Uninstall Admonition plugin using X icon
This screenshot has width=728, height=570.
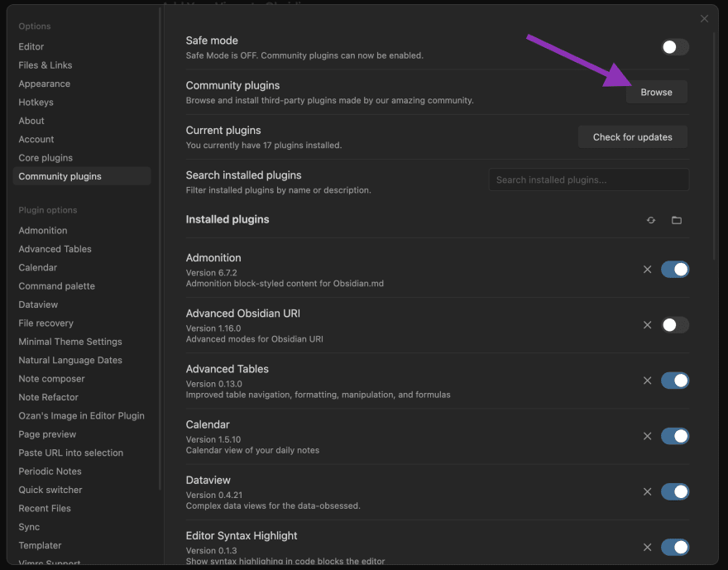647,269
